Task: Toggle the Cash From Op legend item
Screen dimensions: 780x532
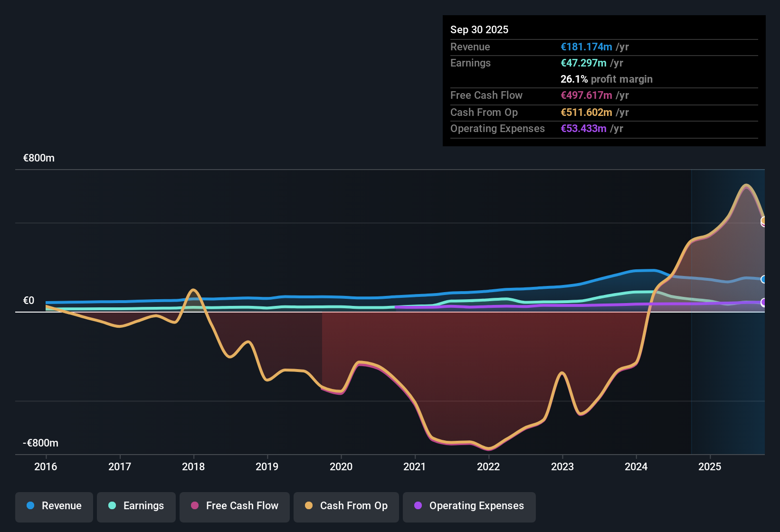Action: pyautogui.click(x=346, y=506)
